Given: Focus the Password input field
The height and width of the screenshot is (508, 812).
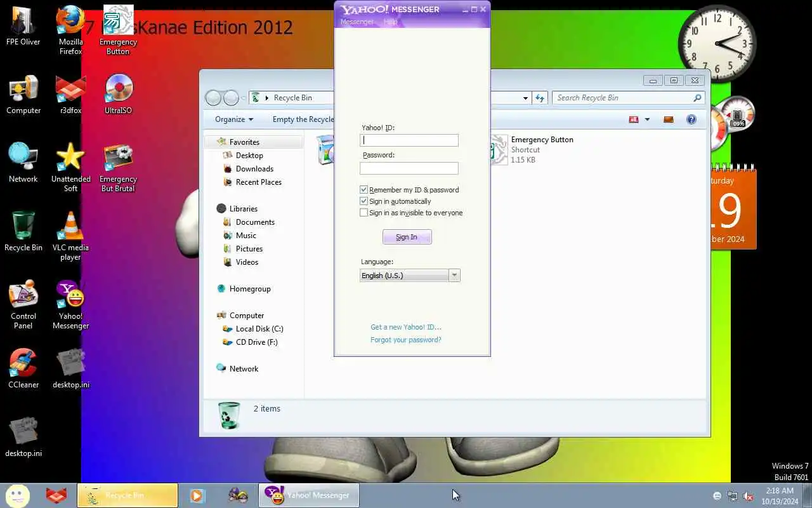Looking at the screenshot, I should tap(409, 168).
